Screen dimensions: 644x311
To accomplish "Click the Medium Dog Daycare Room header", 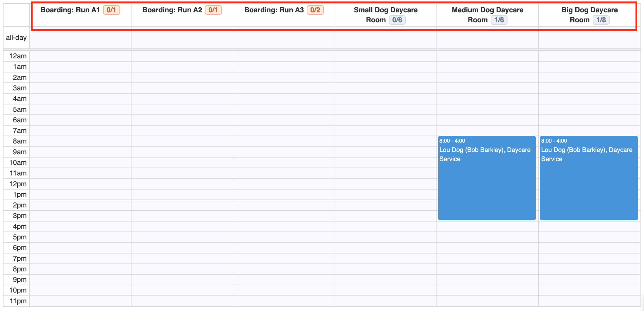I will coord(488,15).
